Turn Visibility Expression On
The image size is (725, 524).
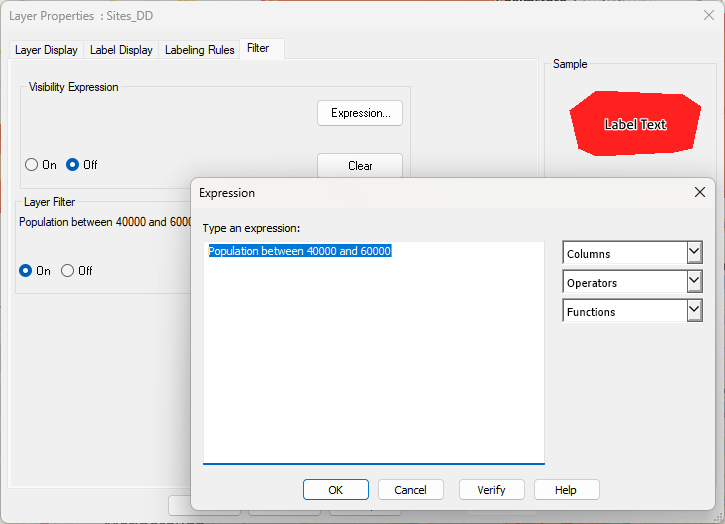(x=31, y=165)
